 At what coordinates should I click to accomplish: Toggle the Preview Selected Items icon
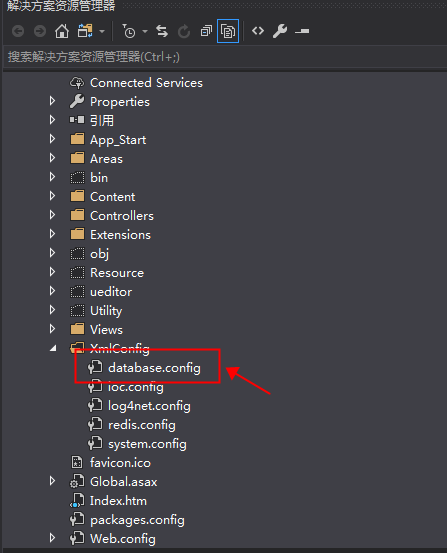point(302,31)
